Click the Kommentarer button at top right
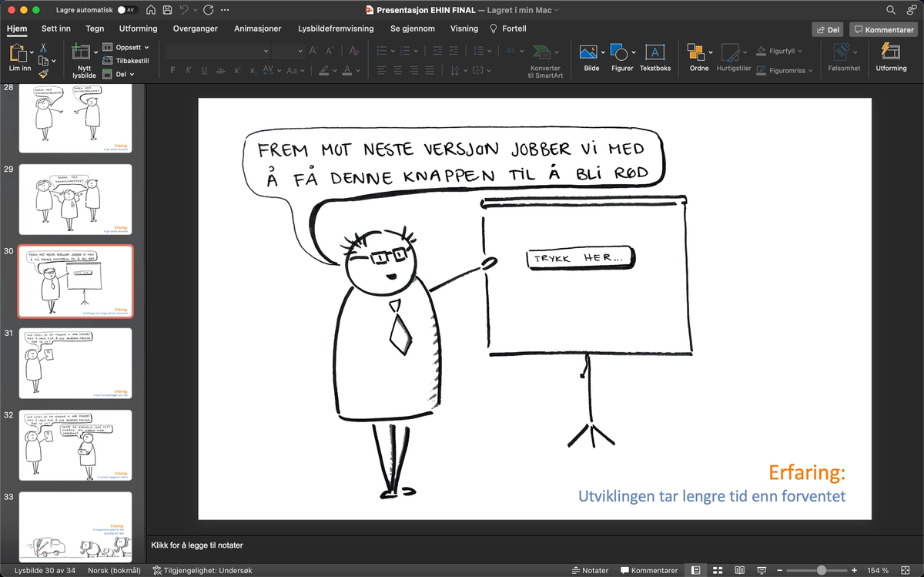This screenshot has width=924, height=577. (884, 29)
